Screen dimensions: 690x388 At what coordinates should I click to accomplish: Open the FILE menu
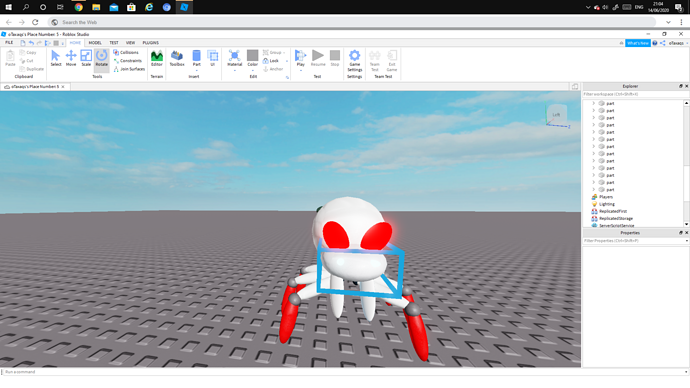9,43
